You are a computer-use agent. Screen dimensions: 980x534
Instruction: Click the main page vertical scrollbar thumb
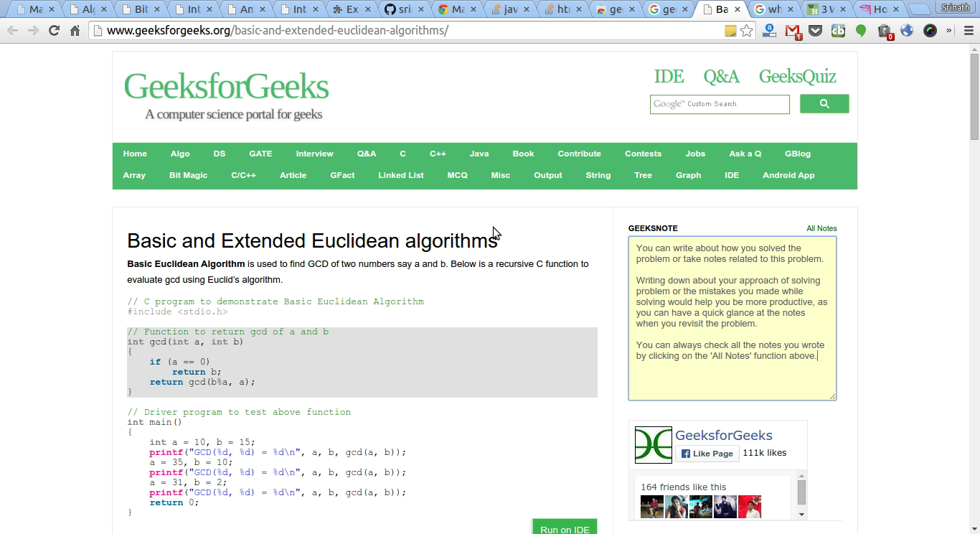point(974,97)
